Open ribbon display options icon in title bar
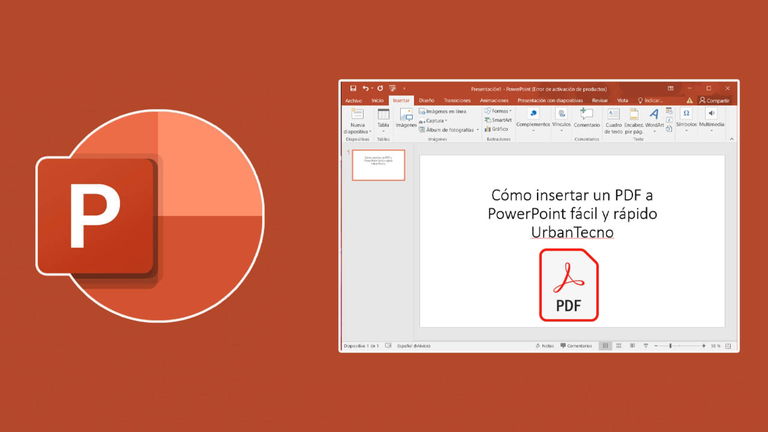The image size is (768, 432). coord(671,89)
